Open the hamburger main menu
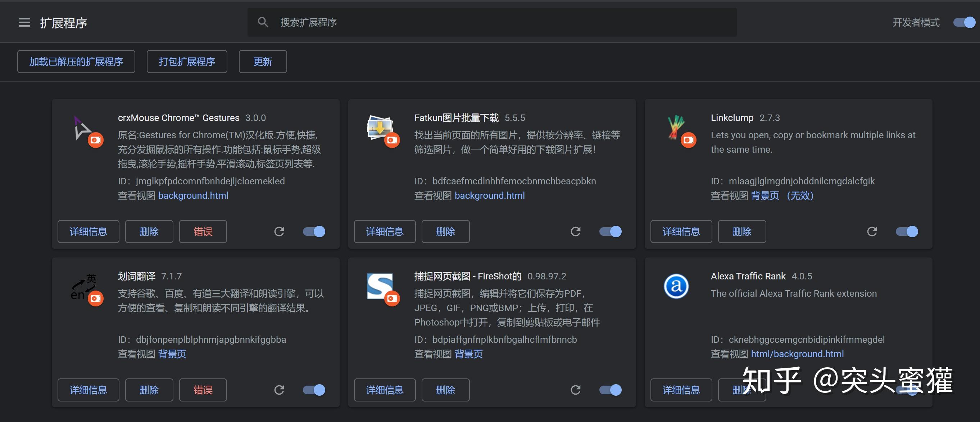Screen dimensions: 980x422 point(24,22)
